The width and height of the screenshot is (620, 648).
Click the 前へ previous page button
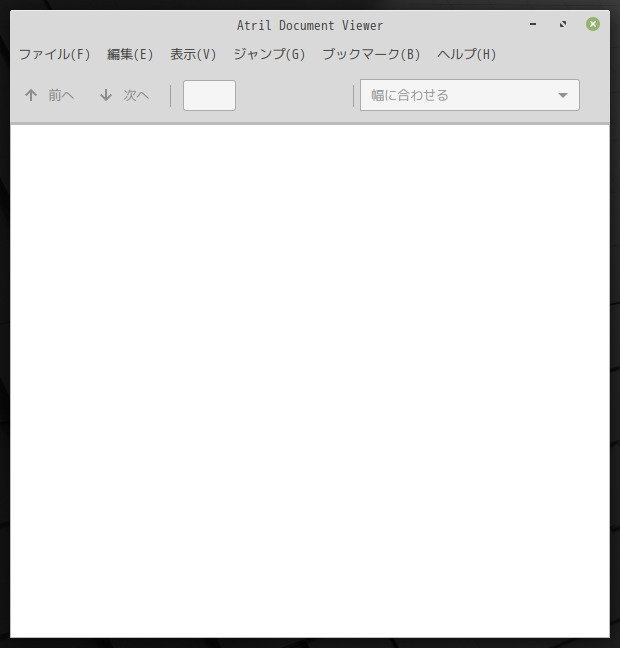tap(49, 95)
